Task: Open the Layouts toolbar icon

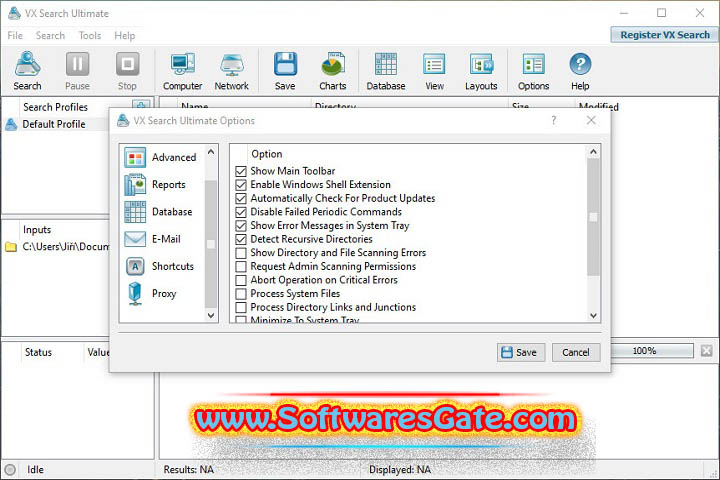Action: point(481,70)
